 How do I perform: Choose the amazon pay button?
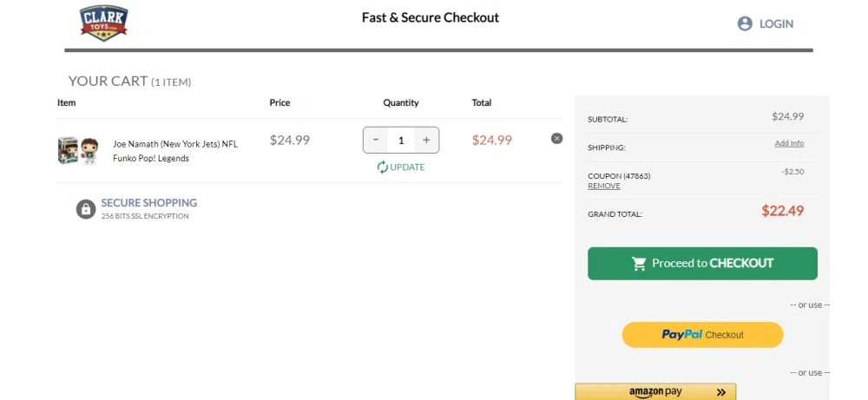pyautogui.click(x=655, y=392)
